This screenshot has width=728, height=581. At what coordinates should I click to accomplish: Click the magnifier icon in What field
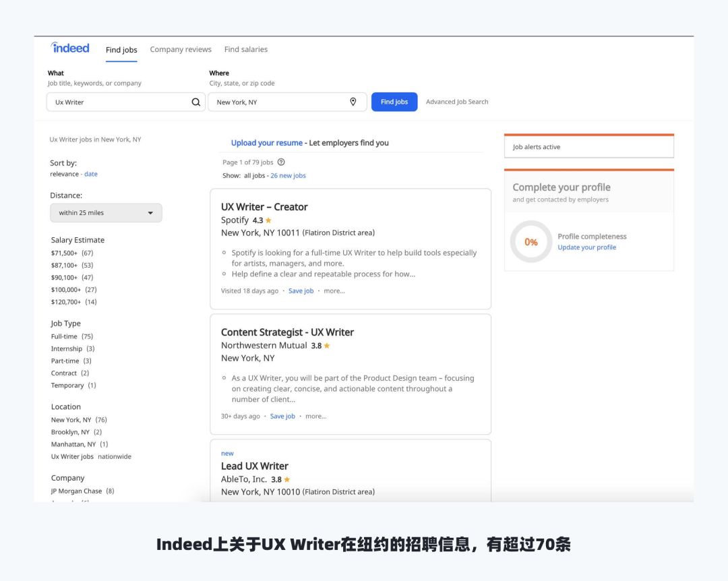point(196,102)
